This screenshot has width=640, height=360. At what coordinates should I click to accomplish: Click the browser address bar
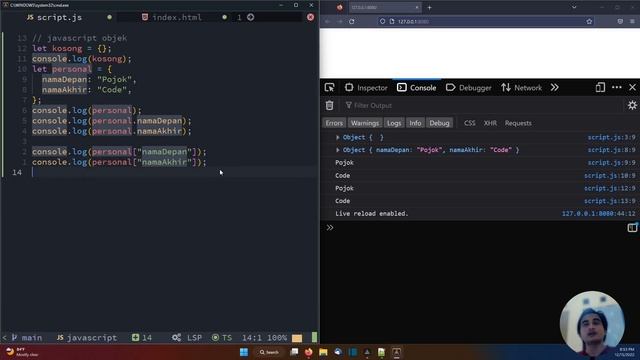pyautogui.click(x=486, y=21)
